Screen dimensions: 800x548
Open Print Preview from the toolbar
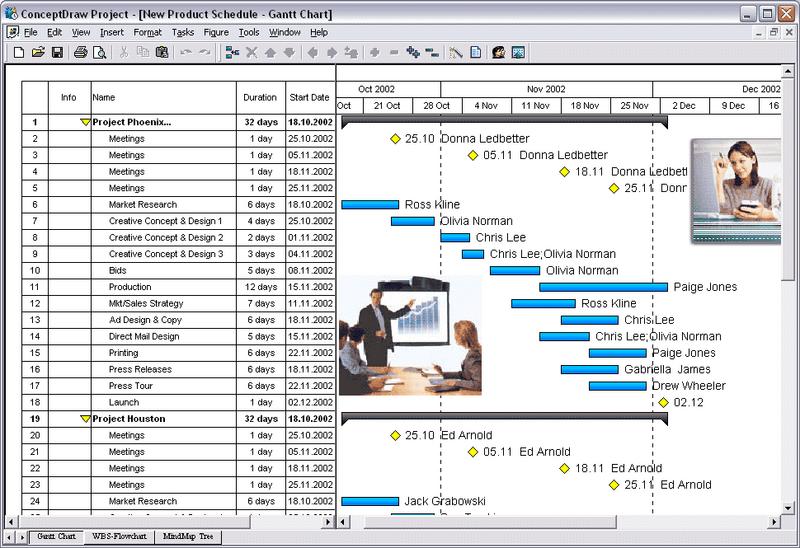pos(99,52)
